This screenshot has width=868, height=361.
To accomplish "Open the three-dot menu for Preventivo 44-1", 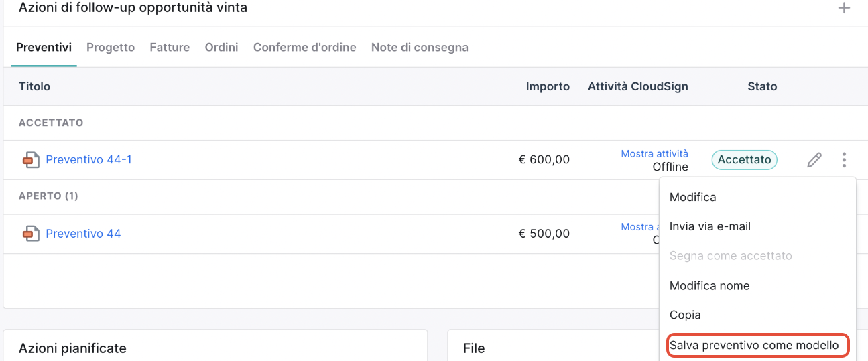I will pos(844,160).
